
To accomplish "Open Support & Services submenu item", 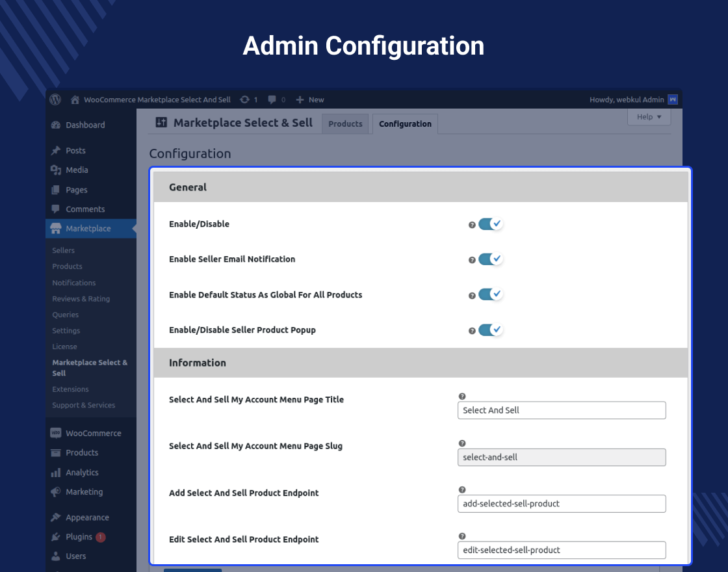I will click(84, 405).
